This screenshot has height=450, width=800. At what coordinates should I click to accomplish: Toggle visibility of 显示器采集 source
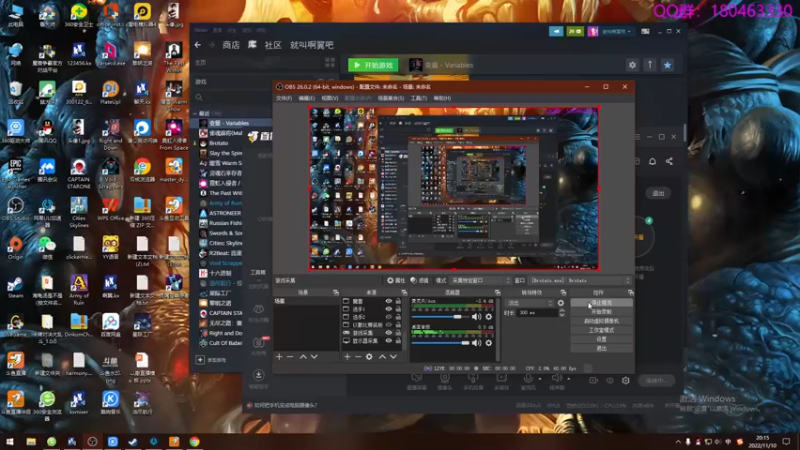point(389,340)
